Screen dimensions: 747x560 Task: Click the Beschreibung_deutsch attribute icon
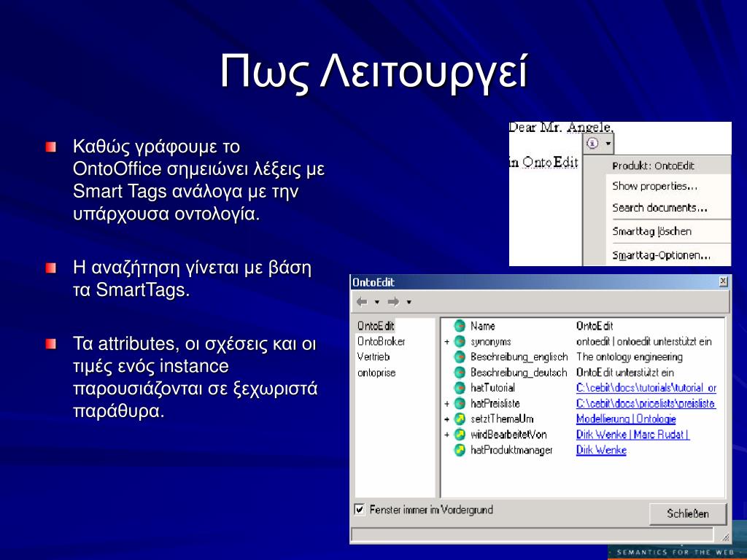pos(460,373)
